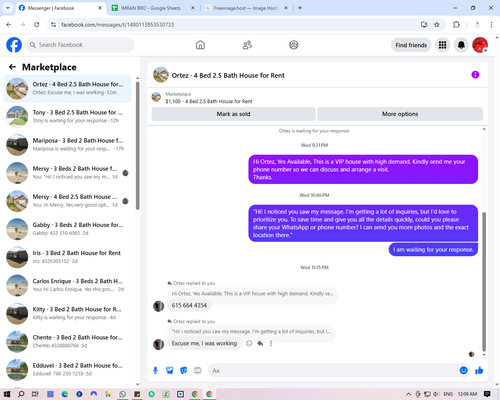Click Ortez's phone number 615 664 4354
Screen dimensions: 500x400
point(189,305)
